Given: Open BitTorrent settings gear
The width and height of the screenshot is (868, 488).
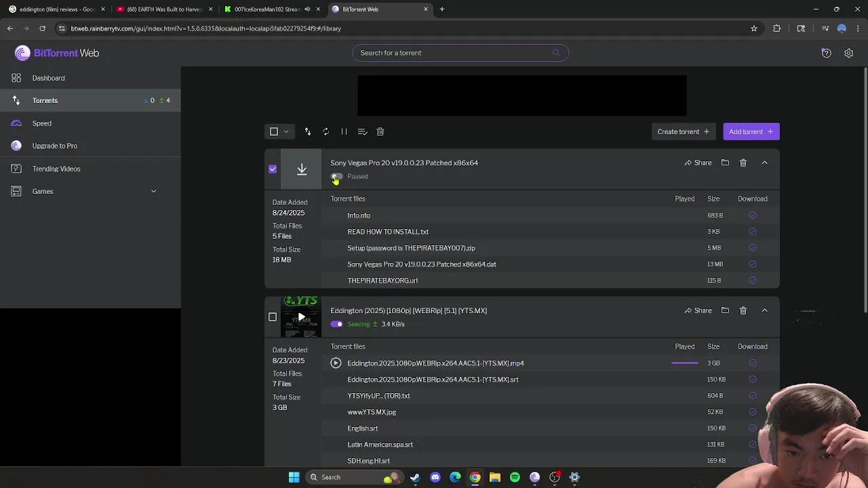Looking at the screenshot, I should click(x=848, y=53).
